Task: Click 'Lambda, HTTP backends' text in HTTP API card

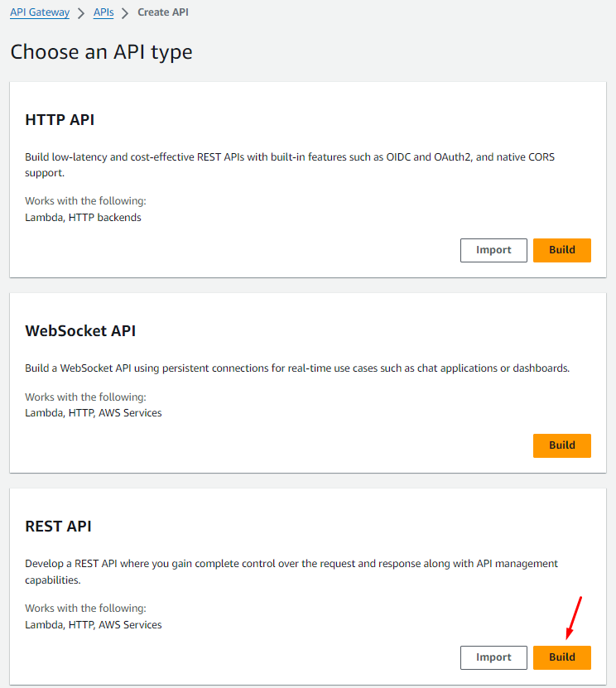Action: [x=83, y=218]
